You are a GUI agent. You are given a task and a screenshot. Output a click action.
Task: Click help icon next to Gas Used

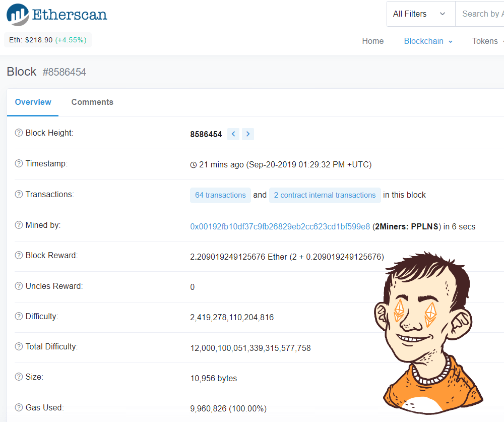click(x=19, y=407)
